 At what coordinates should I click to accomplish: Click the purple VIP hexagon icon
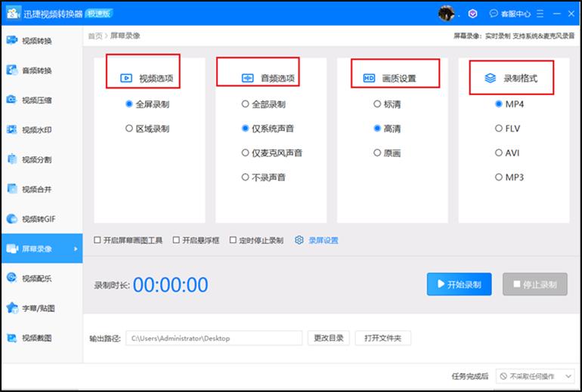point(472,14)
